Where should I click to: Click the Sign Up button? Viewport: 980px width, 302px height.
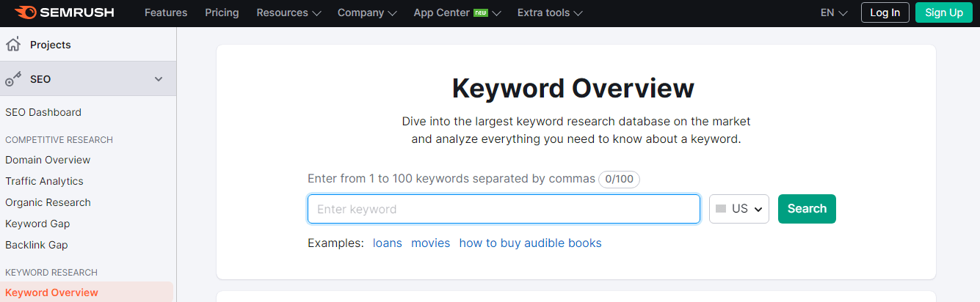944,12
